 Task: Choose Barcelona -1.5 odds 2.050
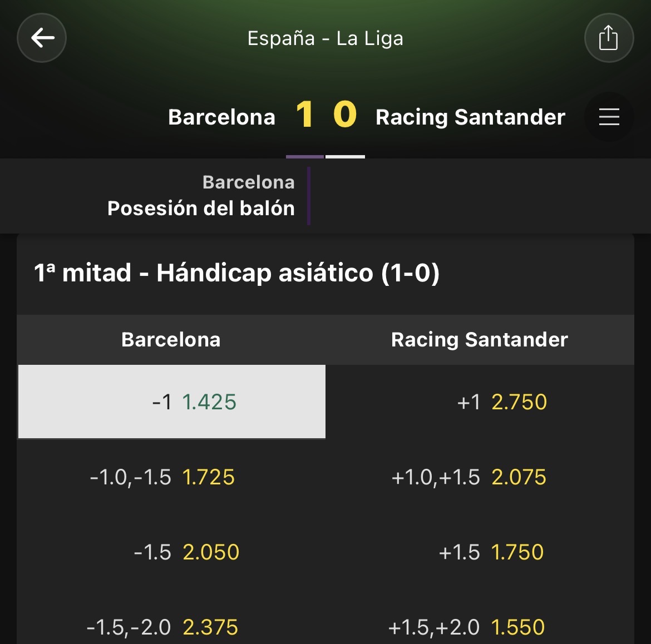pos(172,552)
